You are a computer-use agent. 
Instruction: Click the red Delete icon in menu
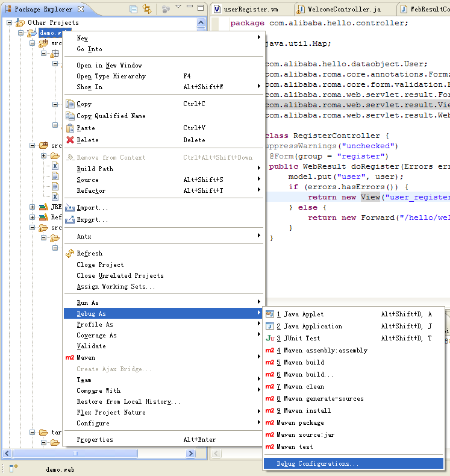pyautogui.click(x=70, y=140)
